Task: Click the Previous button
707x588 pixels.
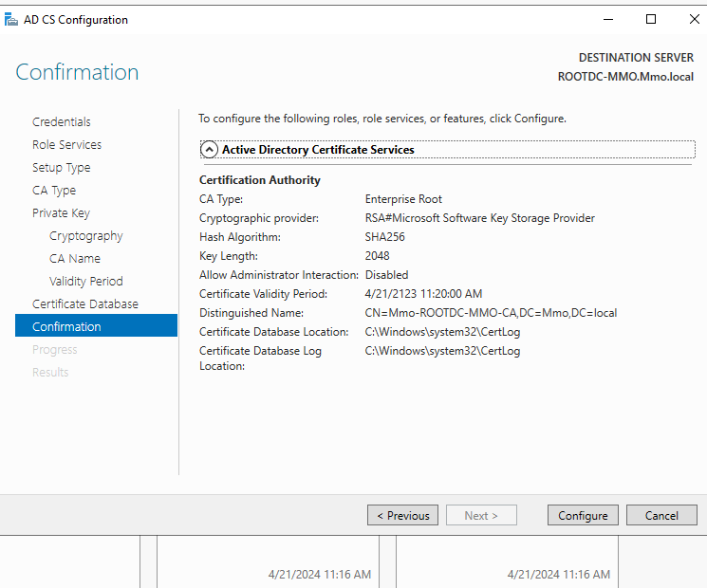Action: click(402, 515)
